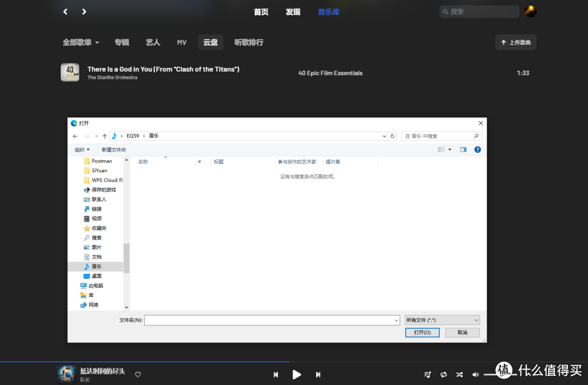Open the 组织 menu
The height and width of the screenshot is (385, 588).
[82, 150]
